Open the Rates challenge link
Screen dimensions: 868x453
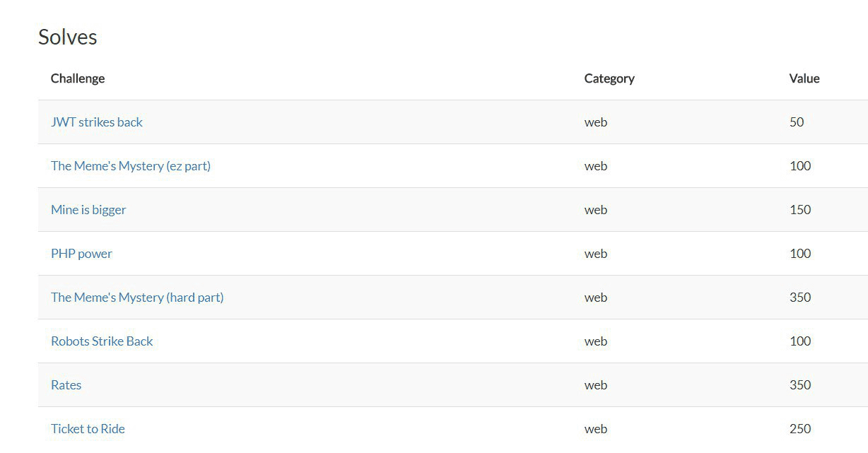tap(66, 385)
